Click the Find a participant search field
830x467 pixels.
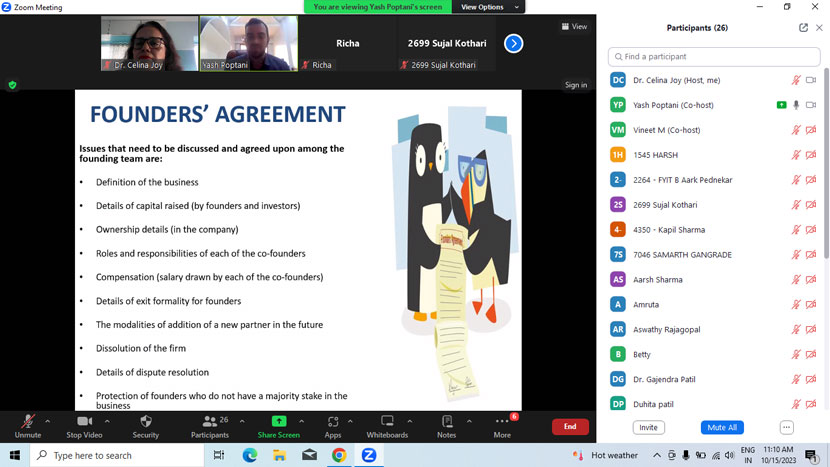(713, 57)
